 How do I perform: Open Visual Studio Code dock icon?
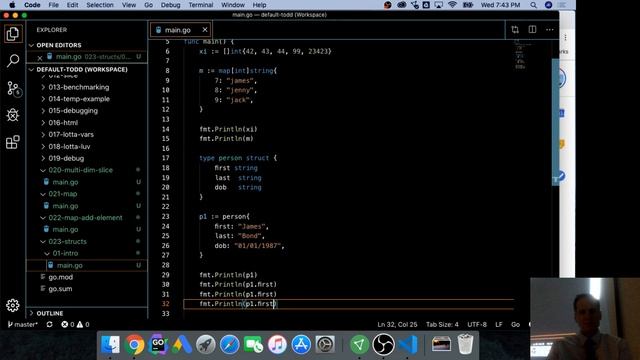pyautogui.click(x=408, y=344)
